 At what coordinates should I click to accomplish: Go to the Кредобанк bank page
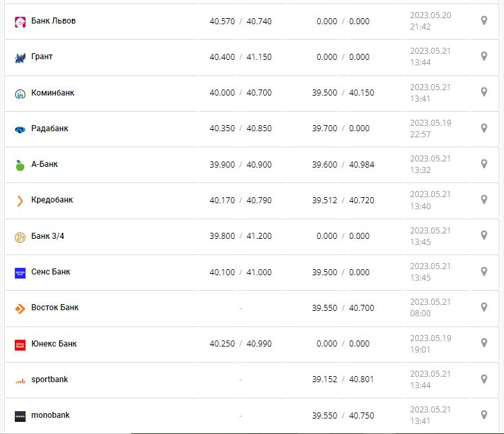[x=52, y=200]
